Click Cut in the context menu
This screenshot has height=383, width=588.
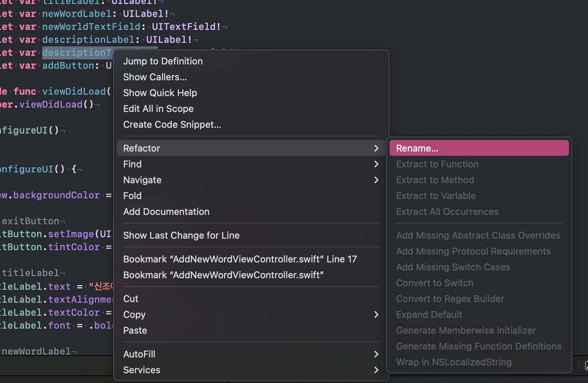click(x=131, y=299)
